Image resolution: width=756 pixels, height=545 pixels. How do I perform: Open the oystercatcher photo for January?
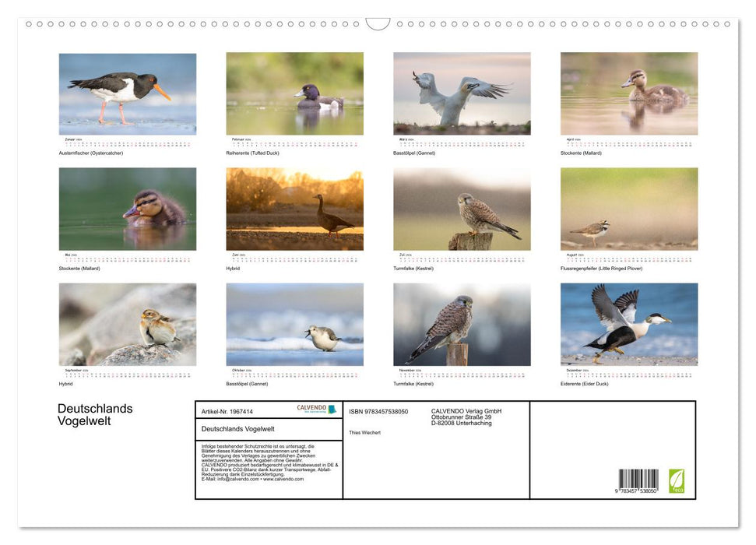[x=128, y=94]
